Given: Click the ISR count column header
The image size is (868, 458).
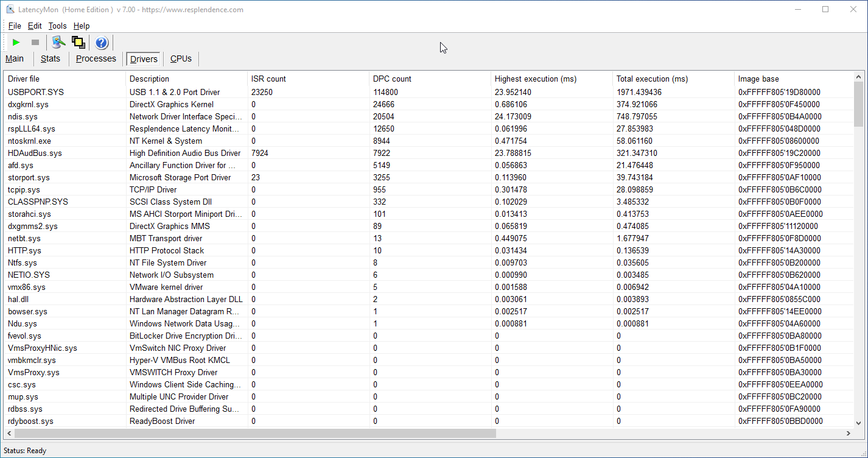Looking at the screenshot, I should [x=268, y=79].
